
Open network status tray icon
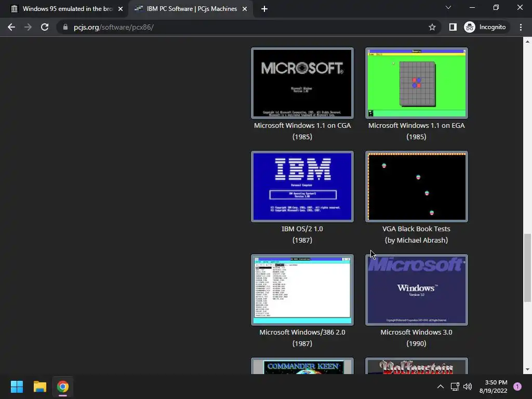point(455,387)
